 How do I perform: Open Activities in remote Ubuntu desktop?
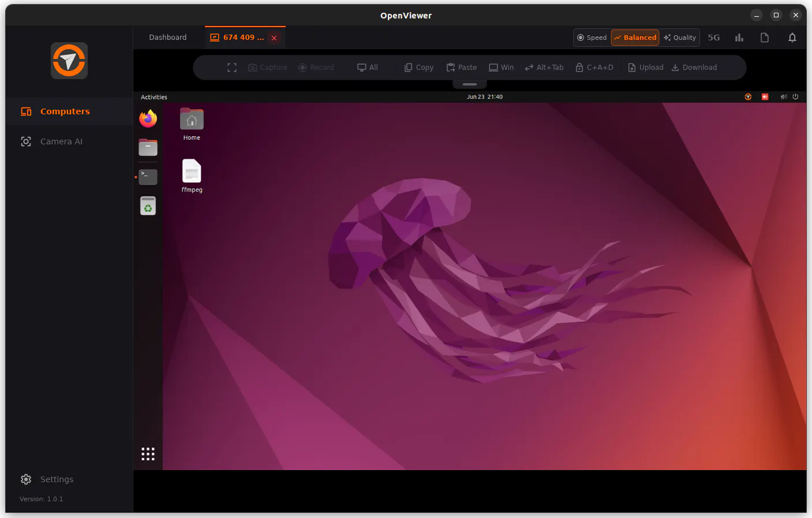click(154, 97)
